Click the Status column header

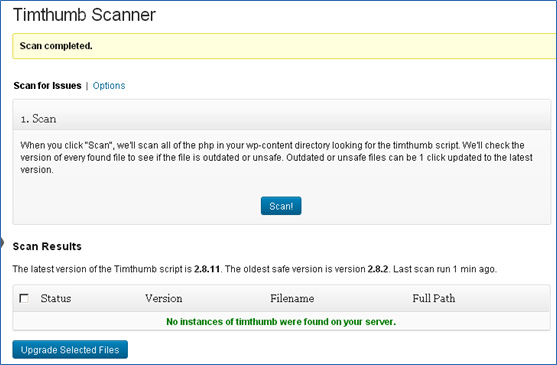click(x=56, y=298)
